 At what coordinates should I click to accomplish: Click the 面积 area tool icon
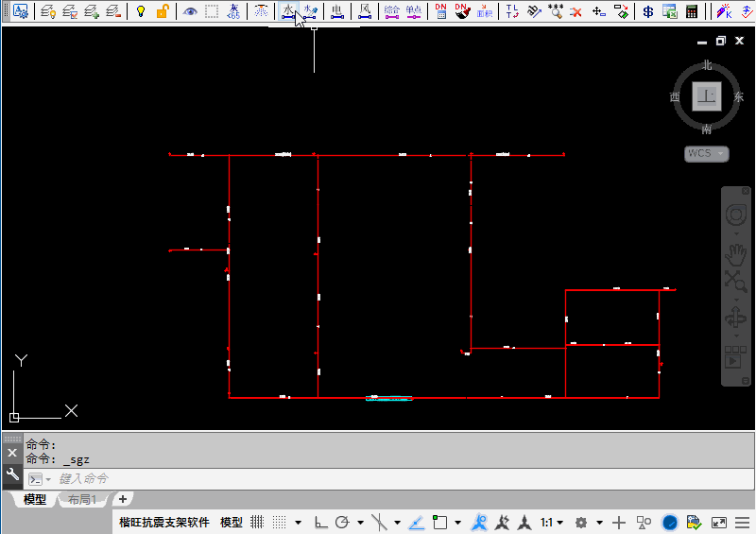click(x=485, y=11)
